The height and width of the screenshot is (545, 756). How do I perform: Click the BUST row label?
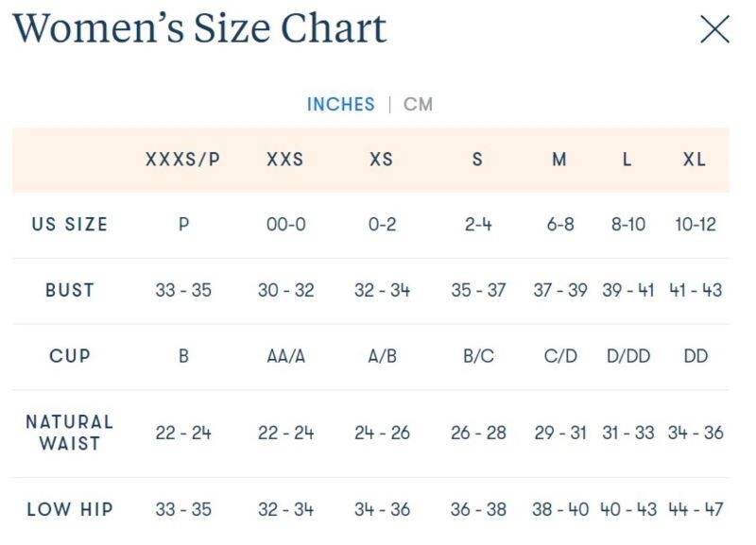coord(70,290)
